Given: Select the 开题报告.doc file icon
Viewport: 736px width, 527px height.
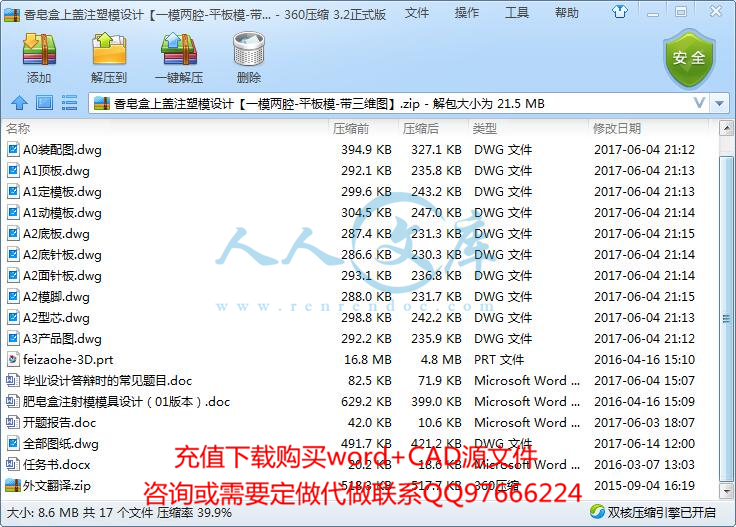Looking at the screenshot, I should 13,422.
